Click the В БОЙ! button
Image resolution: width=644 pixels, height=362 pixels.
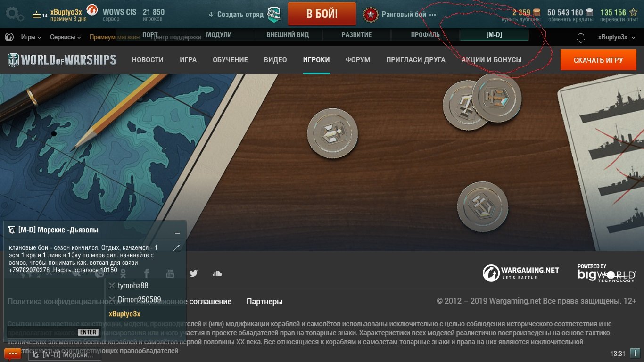click(322, 14)
